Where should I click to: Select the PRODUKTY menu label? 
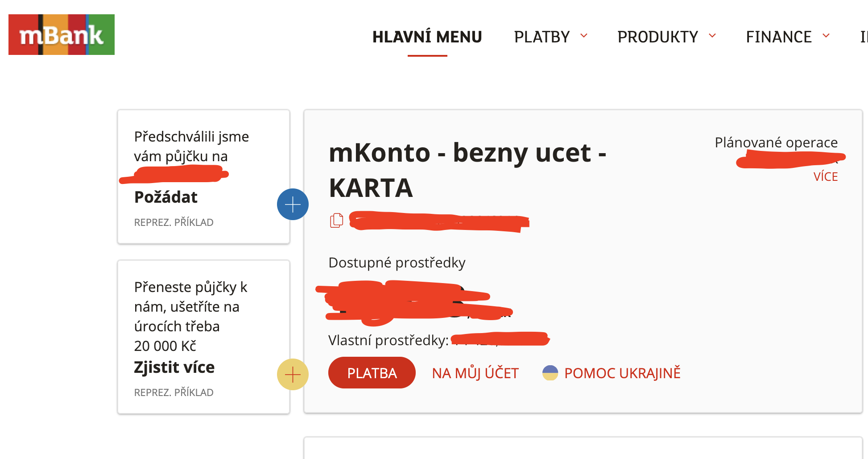click(657, 37)
